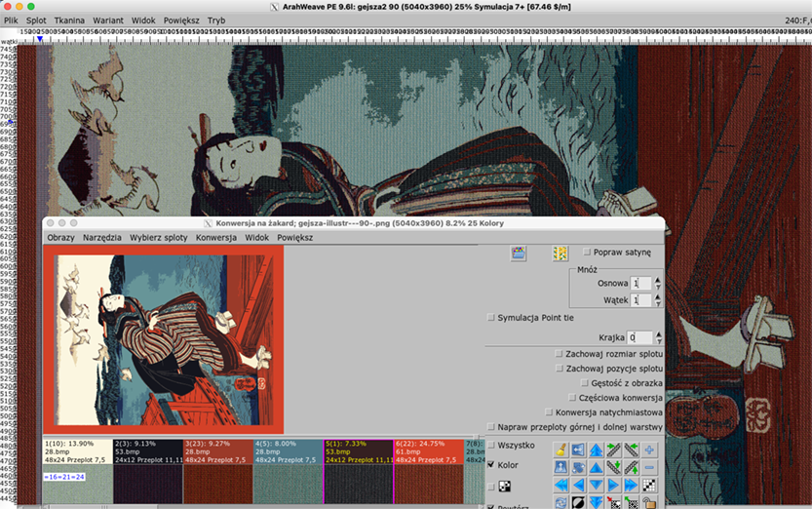
Task: Enable Gęstość z obrazka checkbox
Action: click(585, 382)
